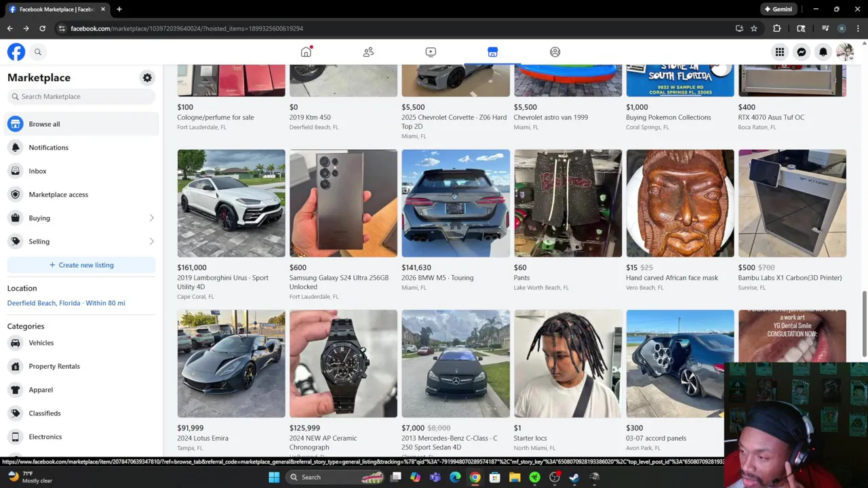Click the taskbar Search box
868x488 pixels.
[x=334, y=477]
